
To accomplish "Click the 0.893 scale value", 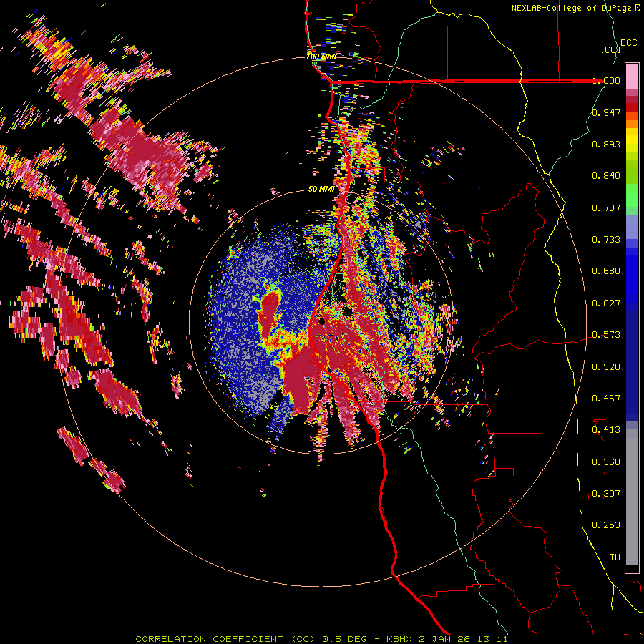I will (606, 144).
